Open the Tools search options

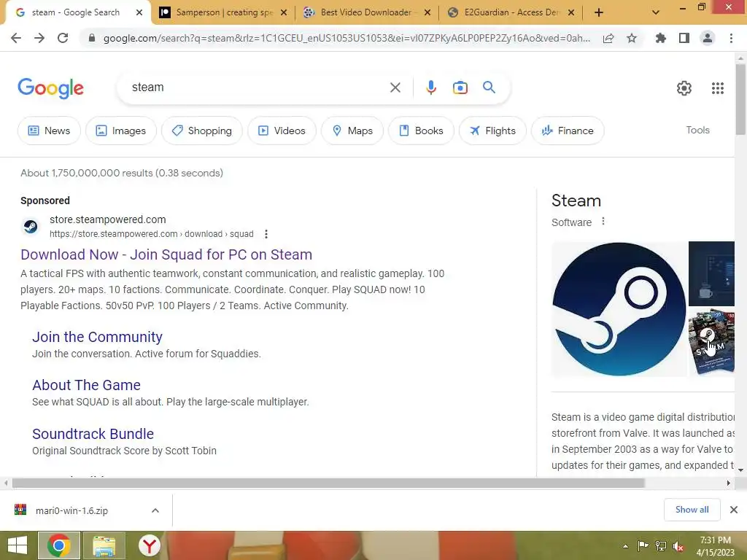697,130
